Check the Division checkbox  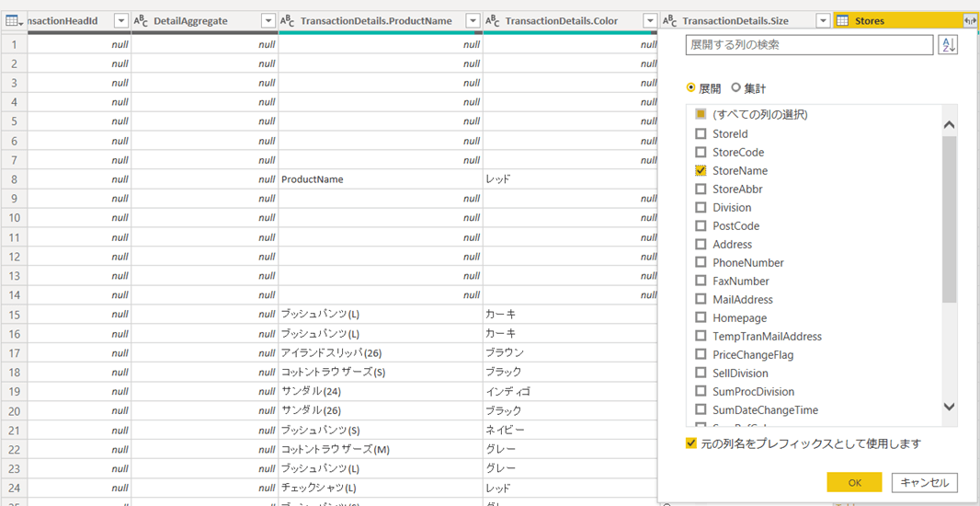[x=701, y=207]
